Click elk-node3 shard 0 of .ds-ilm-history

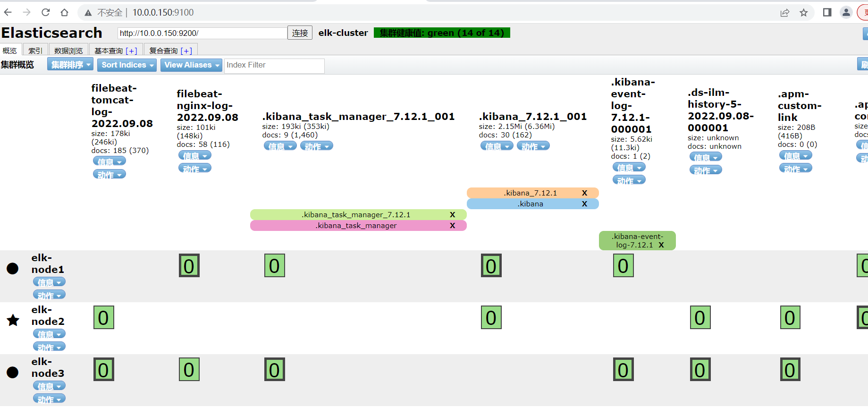point(700,370)
